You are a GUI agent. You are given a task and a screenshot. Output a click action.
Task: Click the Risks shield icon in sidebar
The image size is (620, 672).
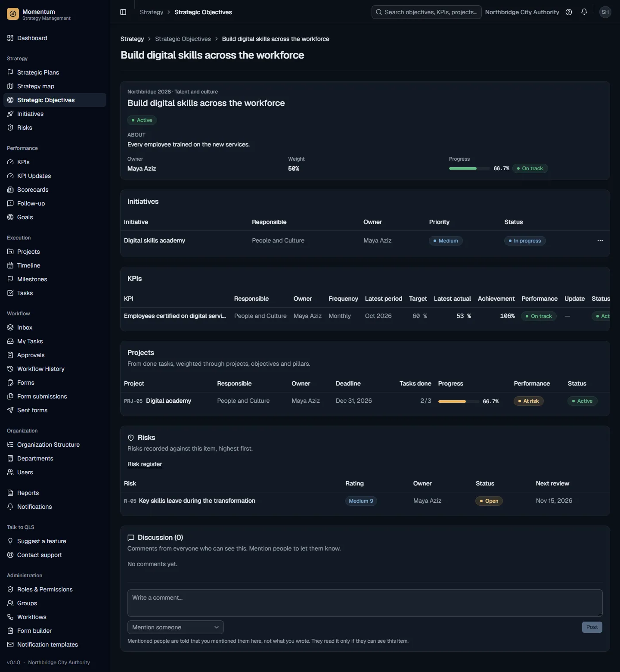[x=10, y=128]
